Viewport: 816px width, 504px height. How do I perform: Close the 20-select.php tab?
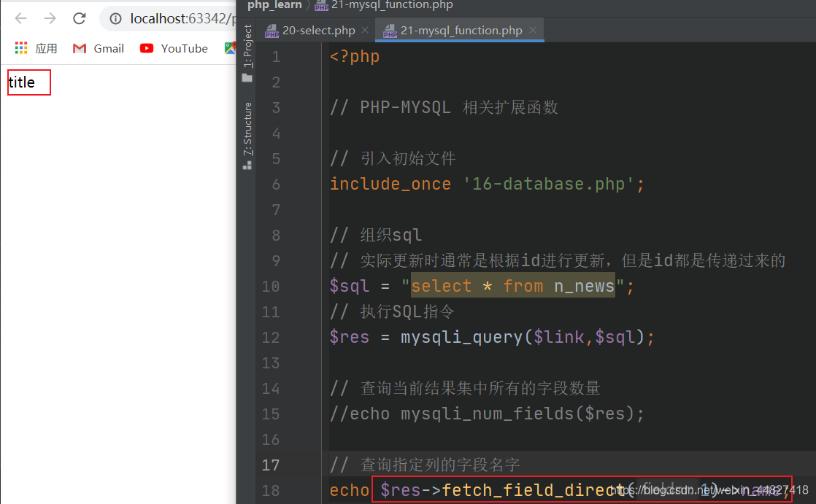point(366,30)
